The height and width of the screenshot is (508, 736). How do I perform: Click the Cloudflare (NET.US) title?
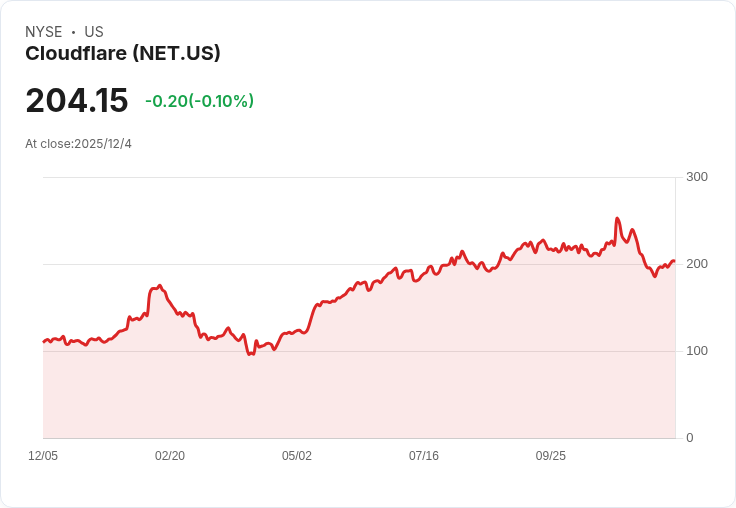point(123,54)
